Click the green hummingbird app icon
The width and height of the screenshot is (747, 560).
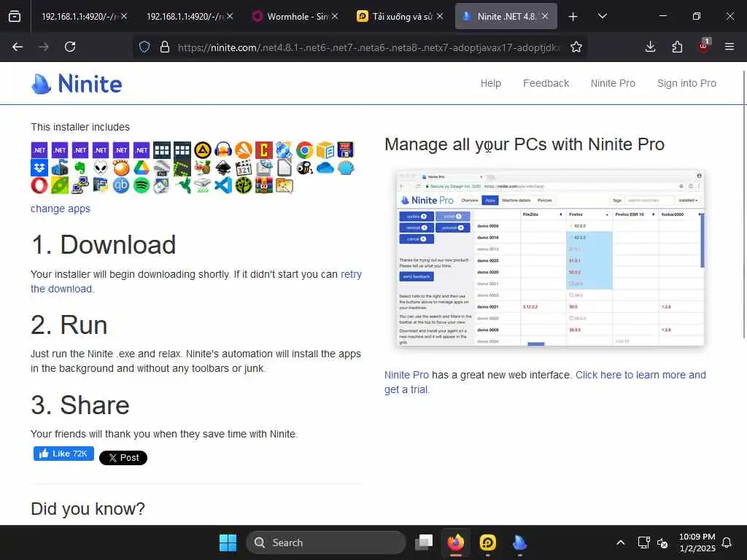click(182, 186)
